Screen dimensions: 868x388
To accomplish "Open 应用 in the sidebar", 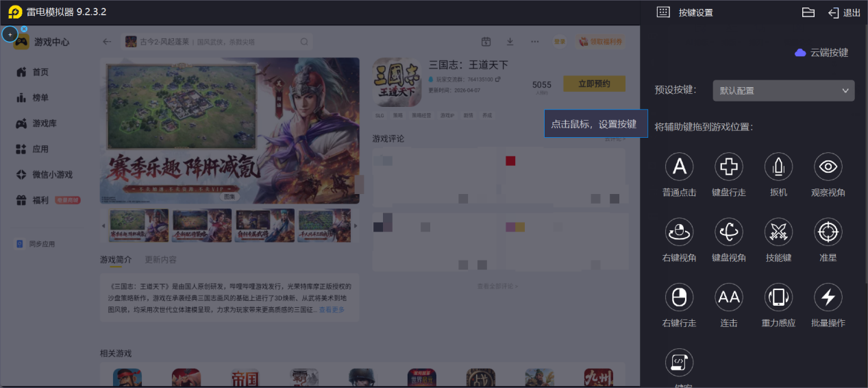I will pyautogui.click(x=32, y=149).
